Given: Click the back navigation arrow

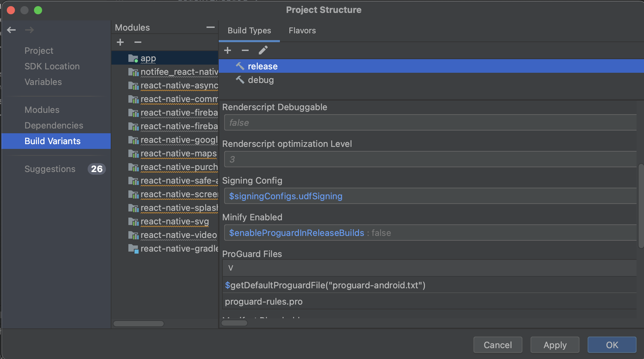Looking at the screenshot, I should click(11, 30).
